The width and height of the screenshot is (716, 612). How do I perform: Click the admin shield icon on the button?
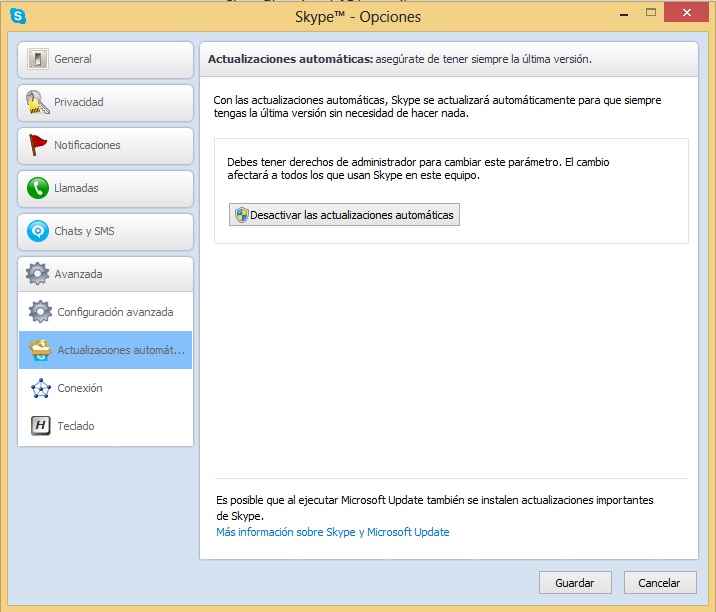tap(240, 215)
